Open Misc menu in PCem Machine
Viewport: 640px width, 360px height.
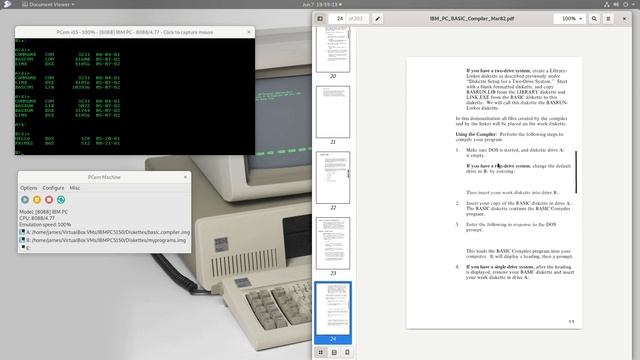click(75, 188)
